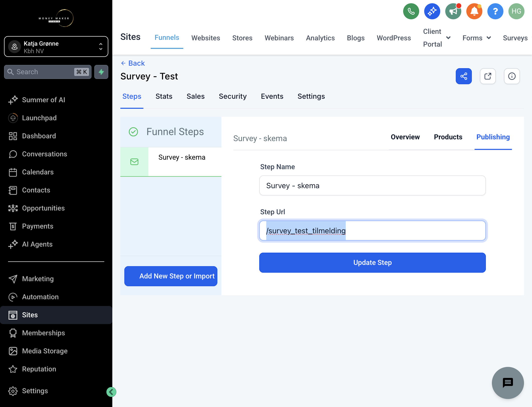Open the orange notifications bell

point(474,11)
